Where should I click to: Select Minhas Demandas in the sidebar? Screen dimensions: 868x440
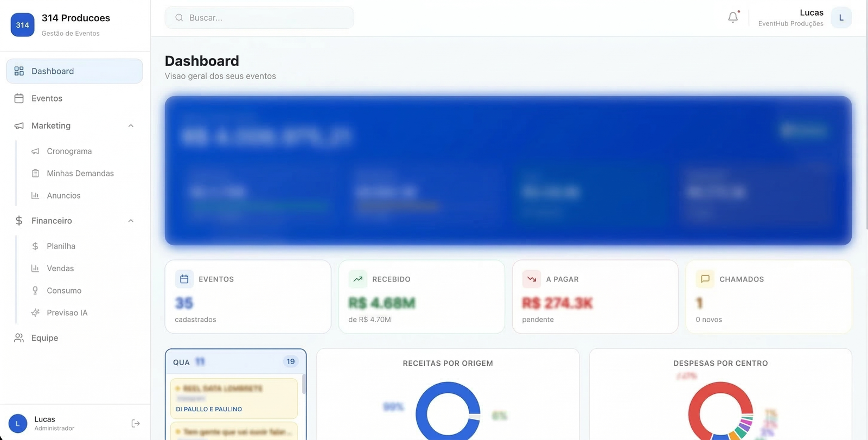pyautogui.click(x=80, y=174)
